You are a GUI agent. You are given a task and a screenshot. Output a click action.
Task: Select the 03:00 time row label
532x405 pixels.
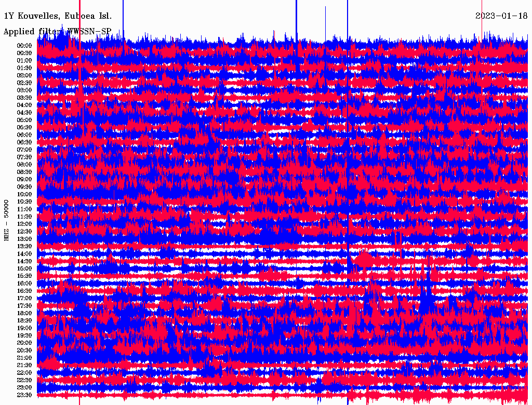pyautogui.click(x=24, y=90)
